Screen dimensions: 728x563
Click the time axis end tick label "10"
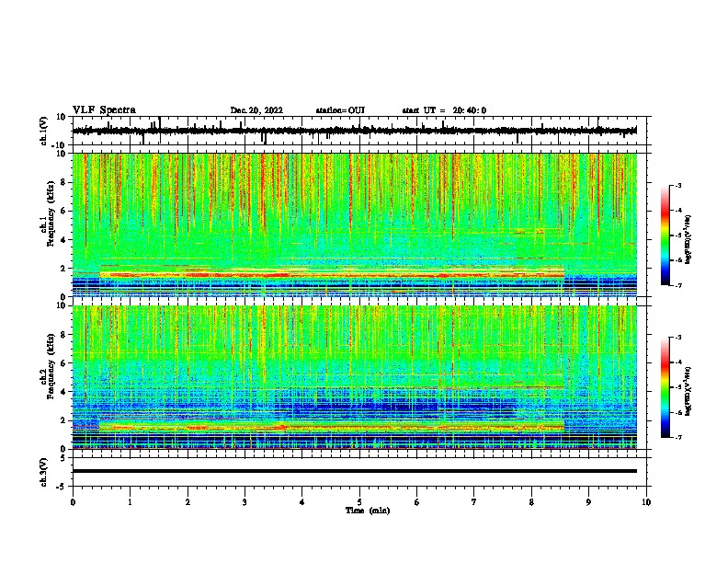click(x=646, y=502)
